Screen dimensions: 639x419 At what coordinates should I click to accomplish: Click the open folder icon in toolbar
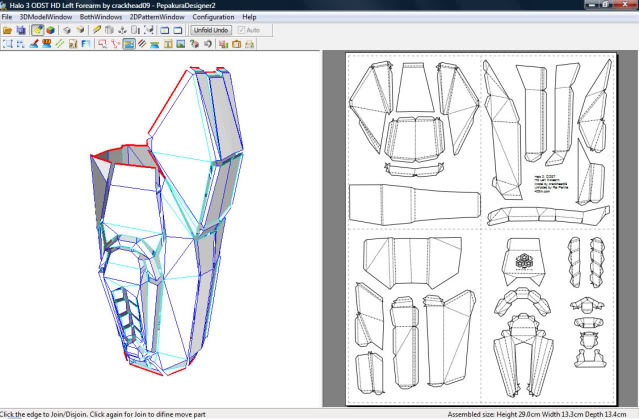[7, 30]
